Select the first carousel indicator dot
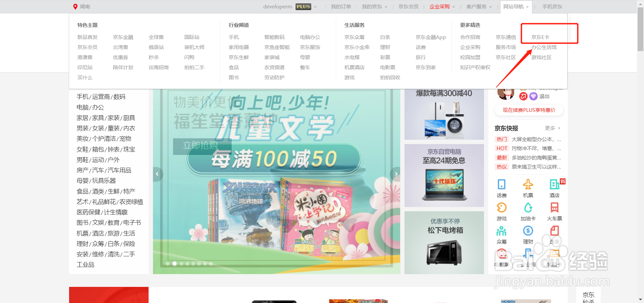The image size is (644, 303). click(168, 264)
